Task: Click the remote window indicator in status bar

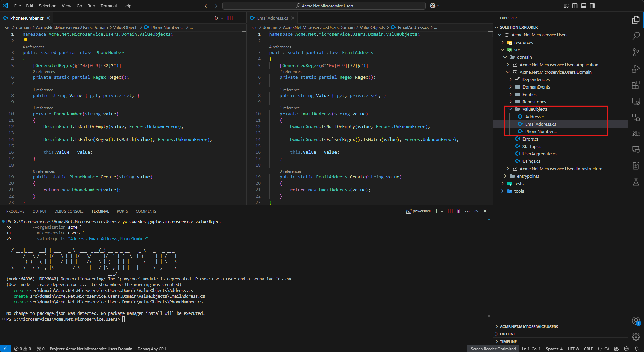Action: coord(5,349)
